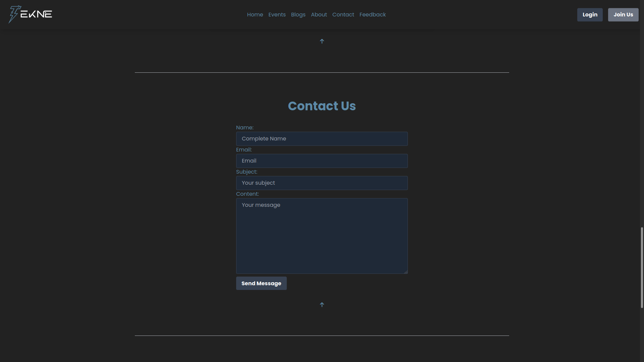This screenshot has width=644, height=362.
Task: Click the Join Us button
Action: [x=623, y=15]
